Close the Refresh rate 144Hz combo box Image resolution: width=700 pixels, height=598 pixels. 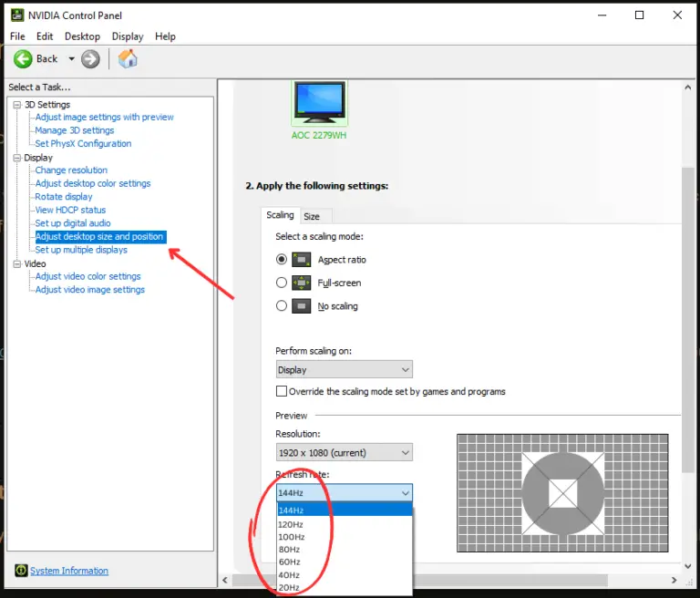[345, 493]
